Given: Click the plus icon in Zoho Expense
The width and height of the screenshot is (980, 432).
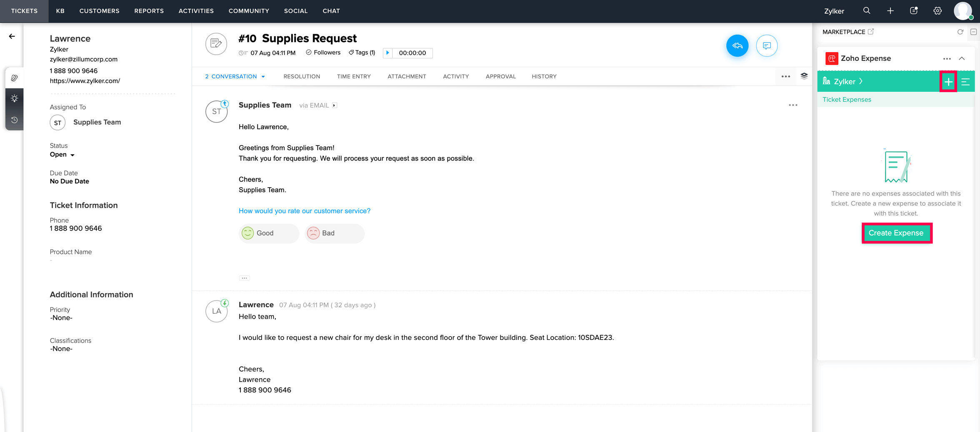Looking at the screenshot, I should coord(948,82).
